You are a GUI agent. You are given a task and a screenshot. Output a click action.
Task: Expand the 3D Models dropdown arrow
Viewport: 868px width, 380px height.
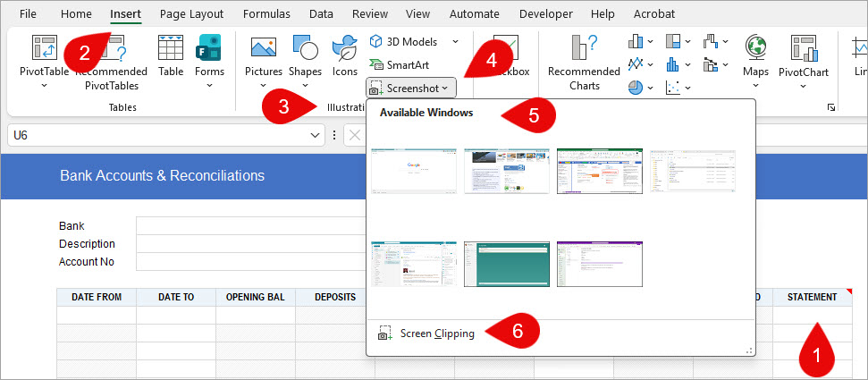click(455, 41)
